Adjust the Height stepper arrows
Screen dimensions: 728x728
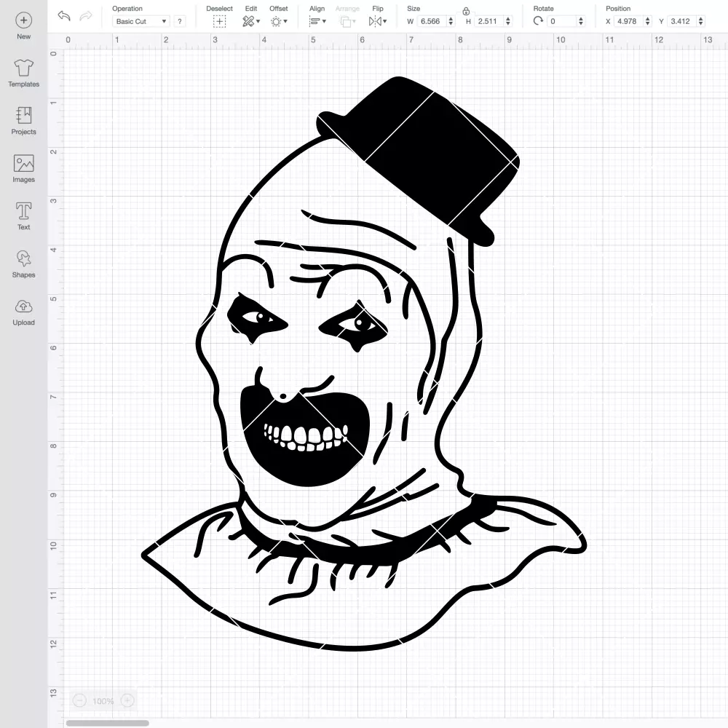pos(508,21)
